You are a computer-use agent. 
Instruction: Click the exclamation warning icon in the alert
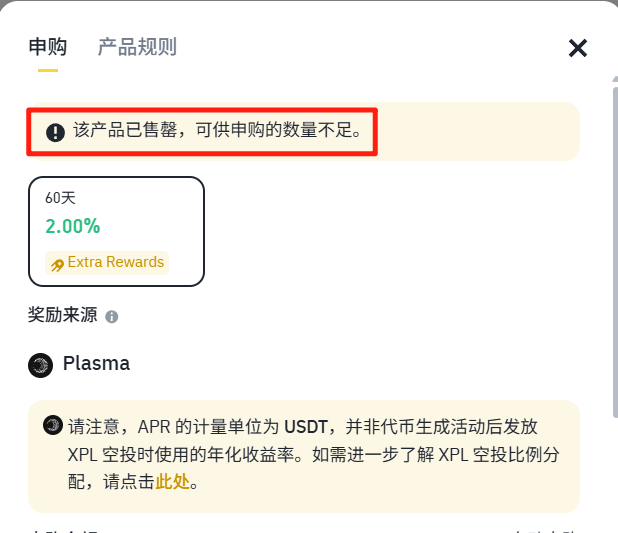[55, 131]
